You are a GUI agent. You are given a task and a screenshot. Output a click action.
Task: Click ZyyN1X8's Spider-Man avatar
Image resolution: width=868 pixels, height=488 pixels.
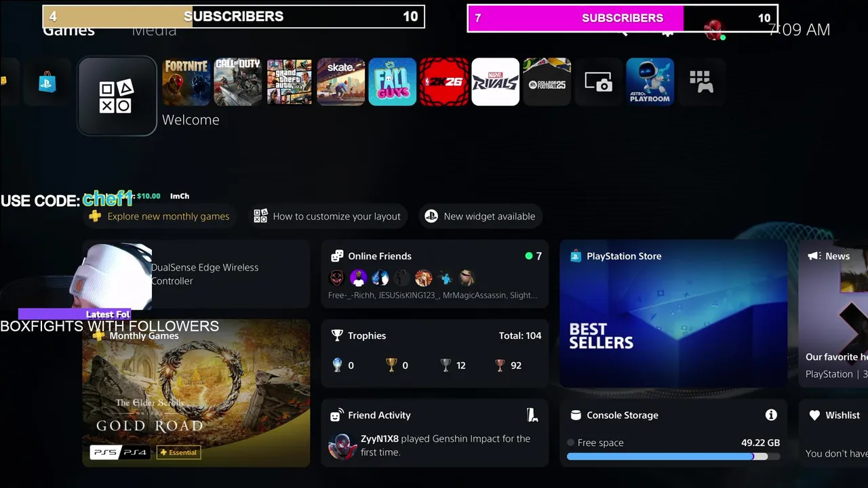pos(342,446)
